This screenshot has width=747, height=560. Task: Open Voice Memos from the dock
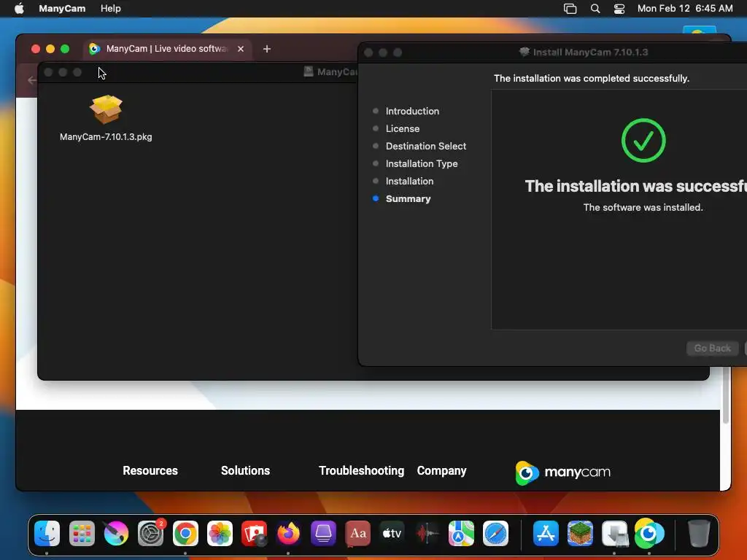427,533
